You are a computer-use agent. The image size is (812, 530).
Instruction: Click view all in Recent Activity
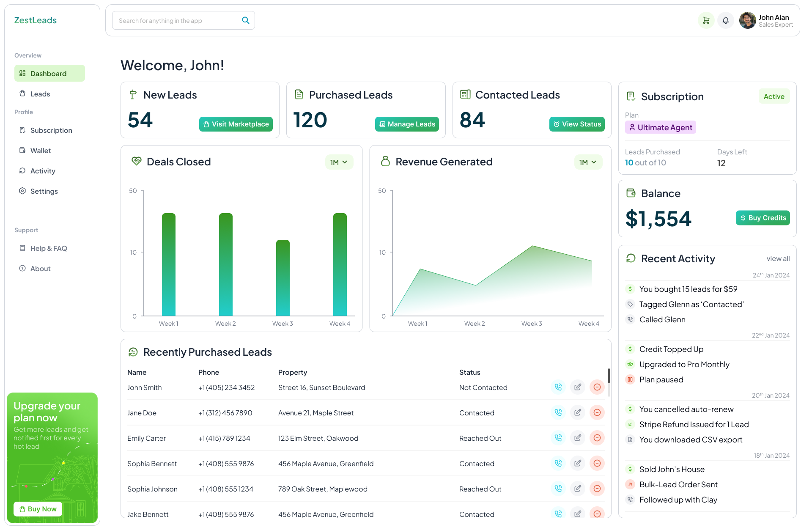[x=778, y=258]
